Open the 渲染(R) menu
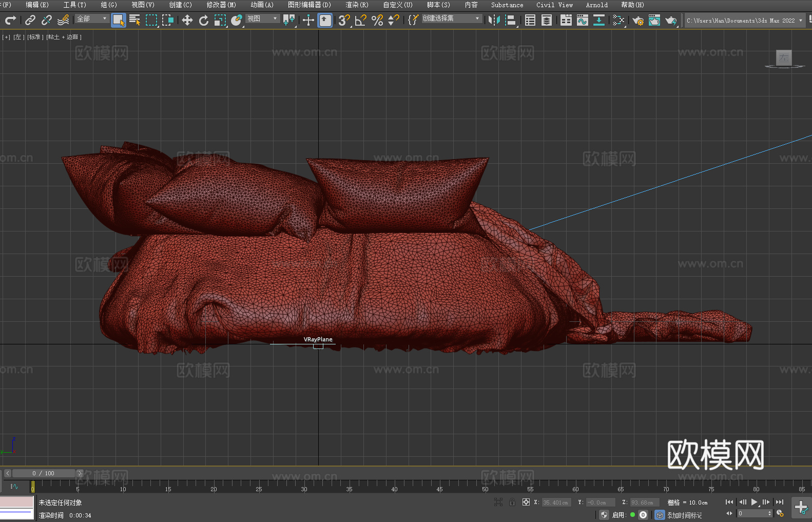The image size is (812, 522). pyautogui.click(x=357, y=5)
